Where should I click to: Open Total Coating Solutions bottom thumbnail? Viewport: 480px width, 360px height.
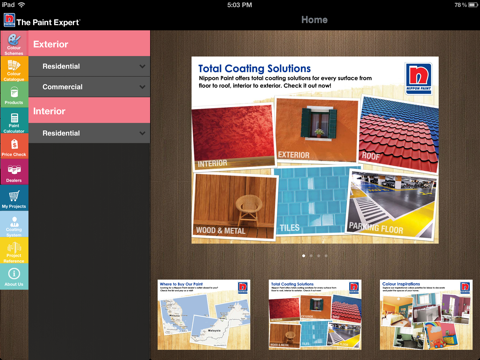315,315
